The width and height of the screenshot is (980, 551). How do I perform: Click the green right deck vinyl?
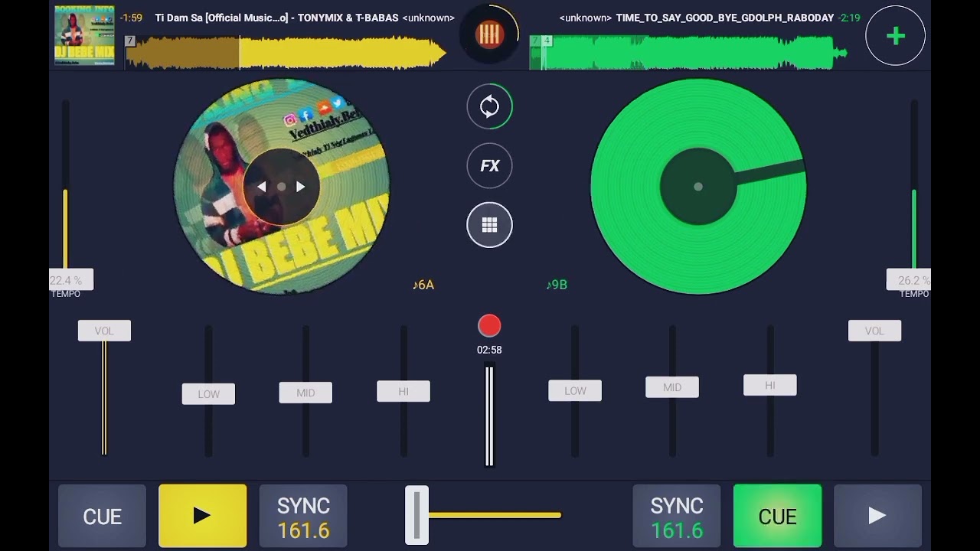point(698,187)
